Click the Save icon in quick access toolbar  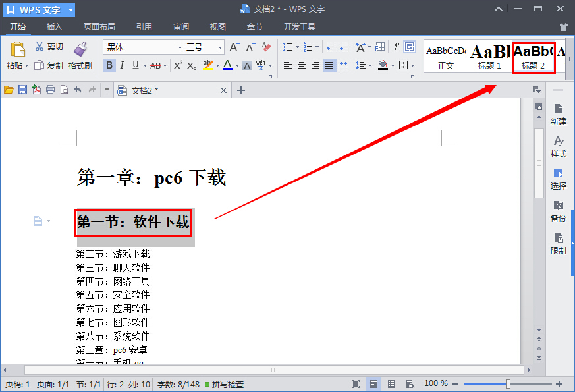coord(22,90)
